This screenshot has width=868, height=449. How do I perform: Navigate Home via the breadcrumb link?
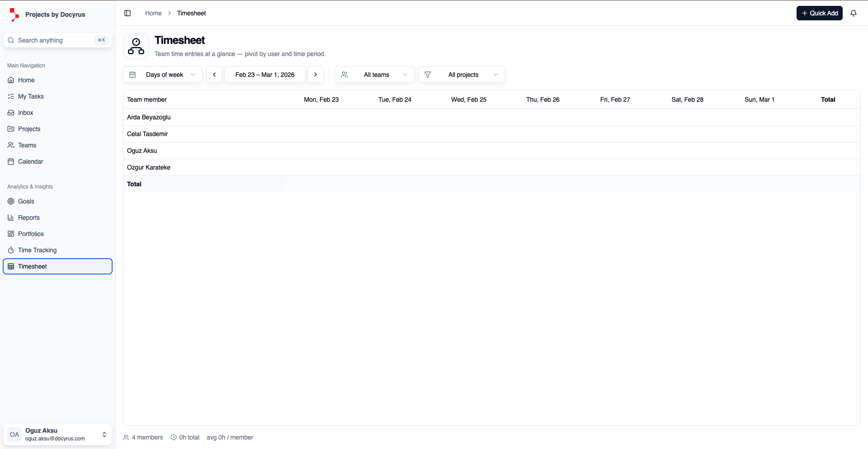point(153,13)
